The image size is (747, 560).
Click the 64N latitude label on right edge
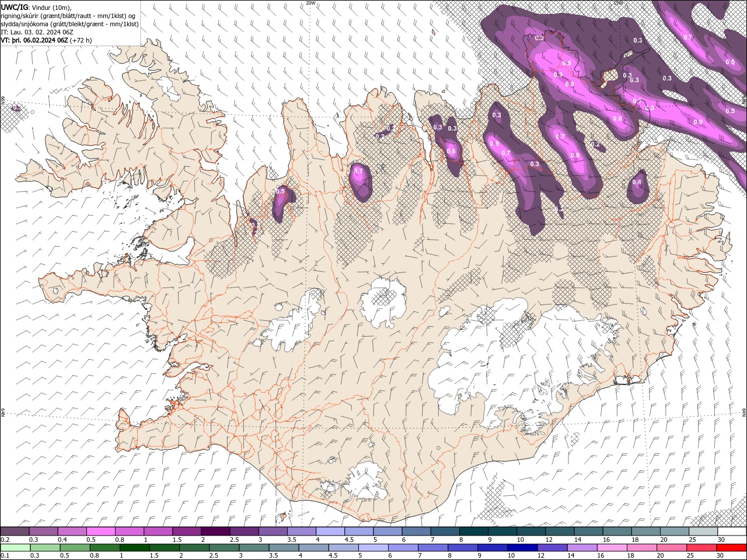[744, 412]
